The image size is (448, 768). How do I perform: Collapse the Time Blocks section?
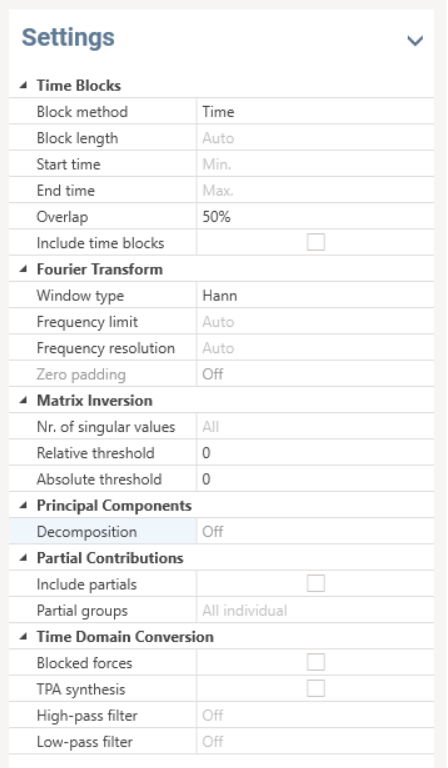23,86
